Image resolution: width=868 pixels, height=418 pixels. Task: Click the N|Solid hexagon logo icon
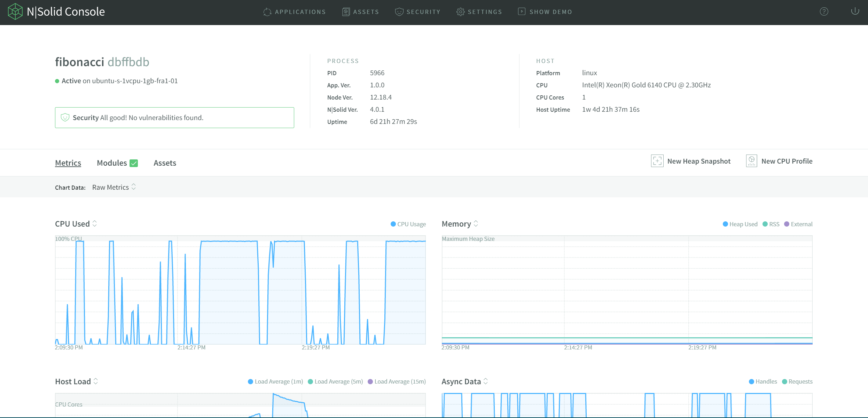click(15, 11)
